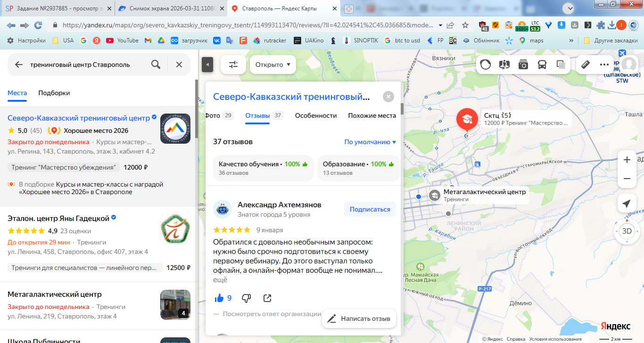644x343 pixels.
Task: Zoom in the map with plus
Action: 627,160
